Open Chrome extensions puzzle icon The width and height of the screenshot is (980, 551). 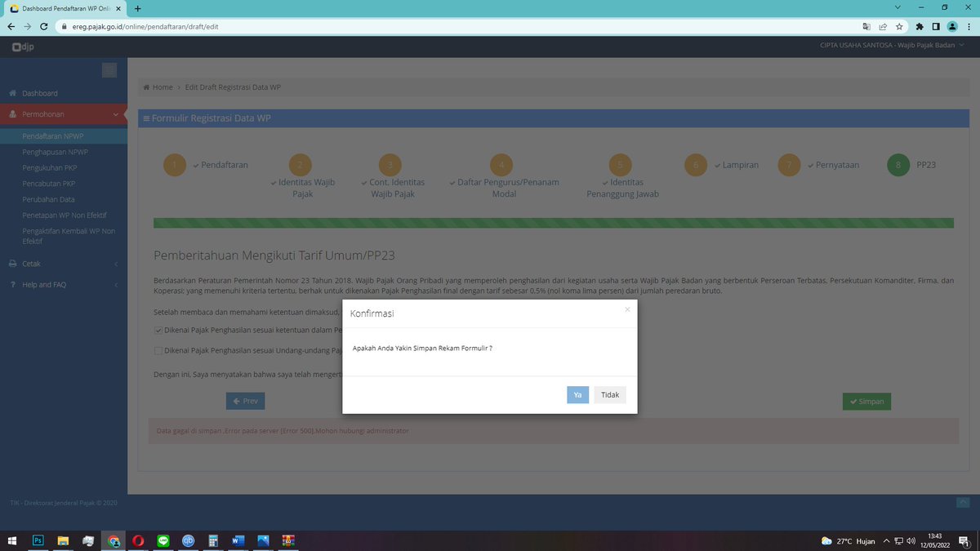pos(920,26)
